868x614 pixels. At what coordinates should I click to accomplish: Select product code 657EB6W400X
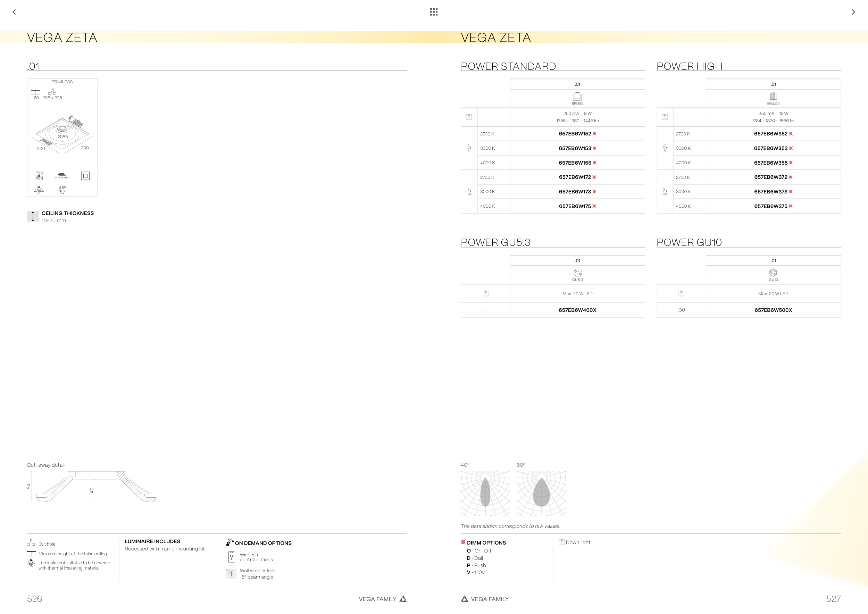coord(577,310)
